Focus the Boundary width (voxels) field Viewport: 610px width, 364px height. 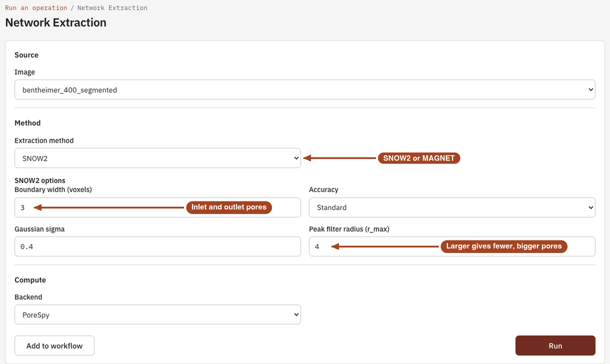point(157,207)
